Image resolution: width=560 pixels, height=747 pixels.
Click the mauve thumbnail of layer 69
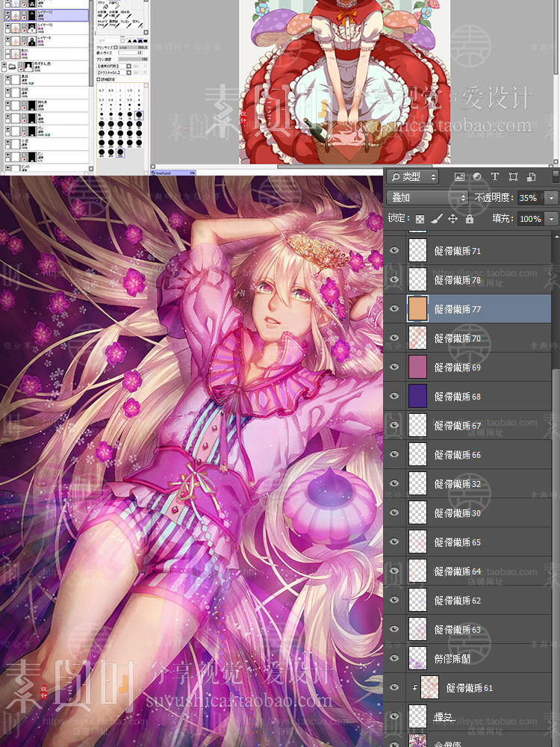[x=417, y=367]
